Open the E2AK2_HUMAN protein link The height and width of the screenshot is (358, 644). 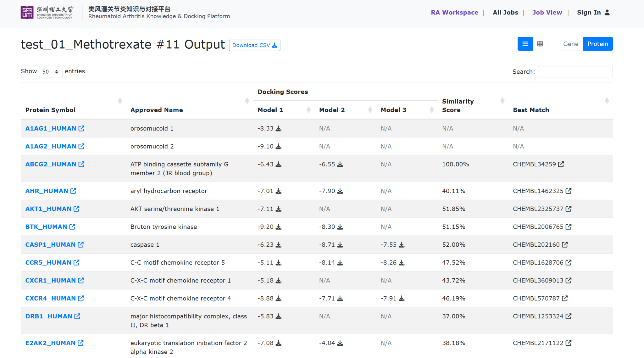coord(54,343)
